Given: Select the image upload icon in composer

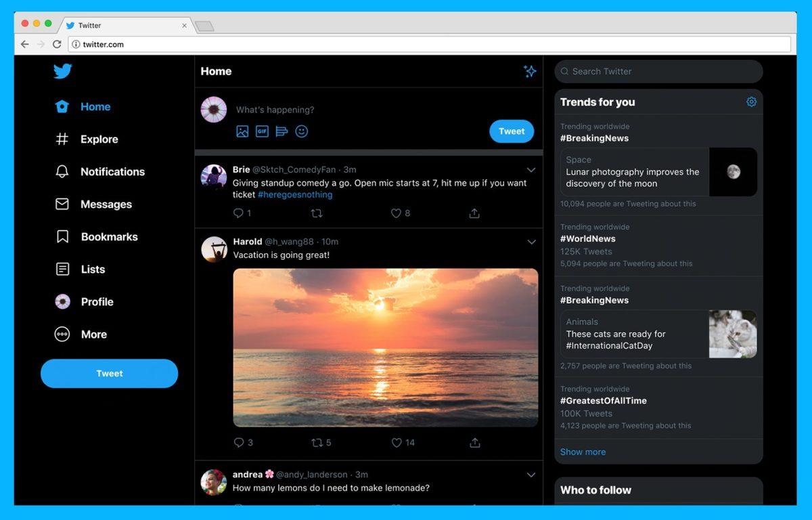Looking at the screenshot, I should 242,131.
